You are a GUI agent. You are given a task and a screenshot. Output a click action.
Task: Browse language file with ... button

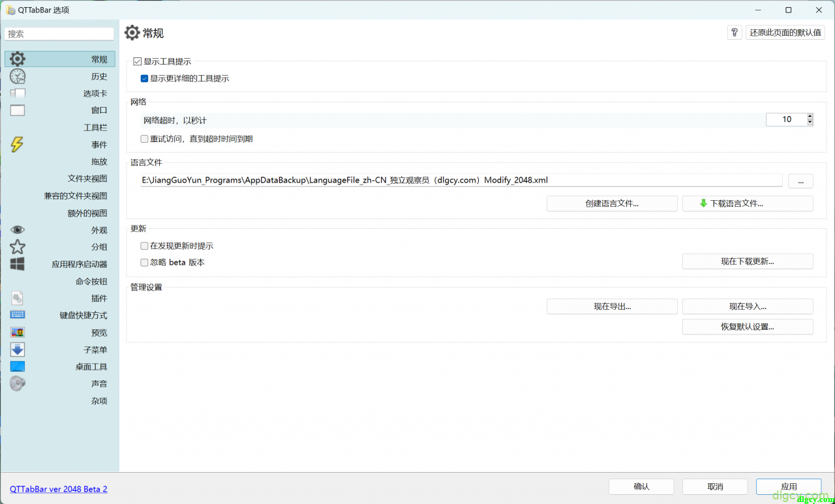point(800,181)
